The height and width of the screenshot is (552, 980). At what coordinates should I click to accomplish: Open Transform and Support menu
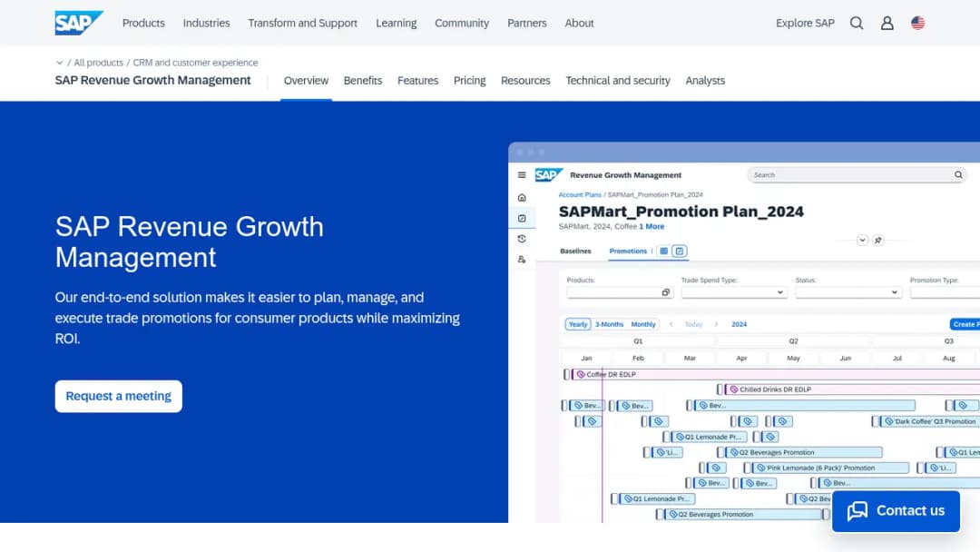pos(302,23)
